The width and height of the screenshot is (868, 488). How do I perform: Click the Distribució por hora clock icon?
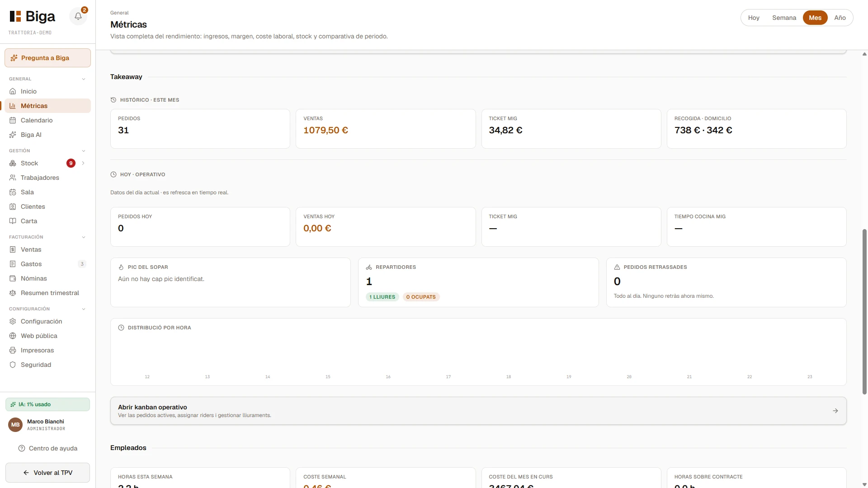[121, 328]
